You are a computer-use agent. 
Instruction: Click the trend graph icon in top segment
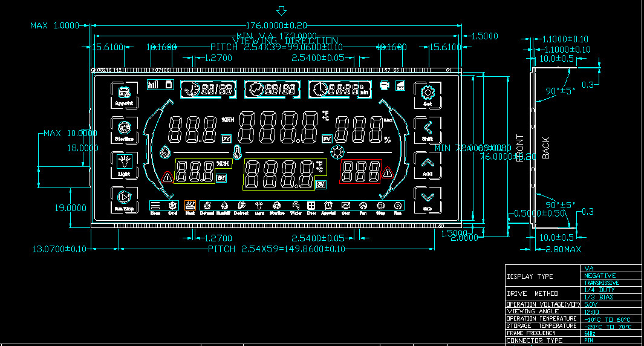pos(256,89)
